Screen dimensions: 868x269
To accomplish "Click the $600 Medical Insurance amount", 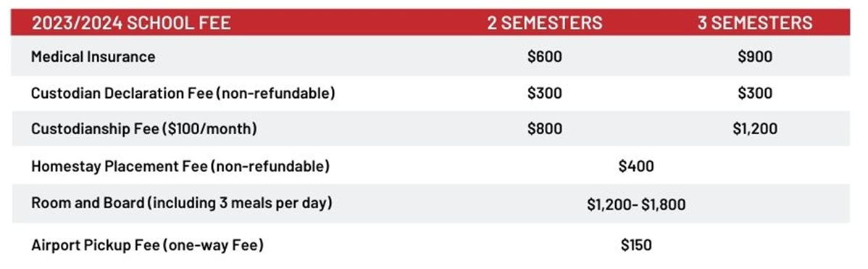I will coord(544,57).
